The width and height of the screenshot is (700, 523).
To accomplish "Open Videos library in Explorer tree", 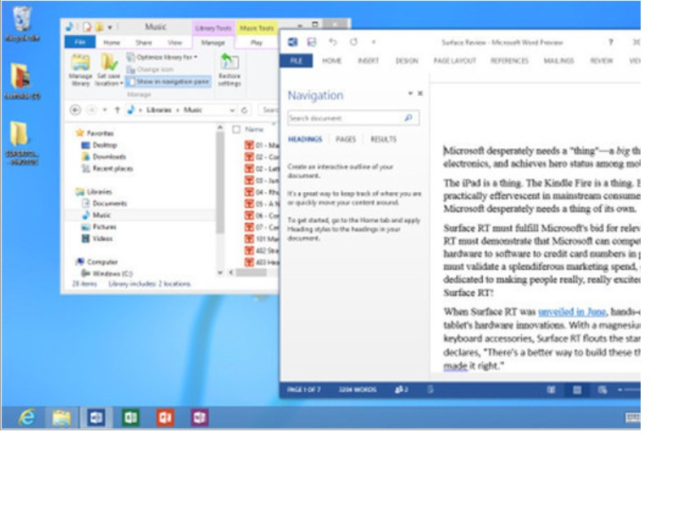I will [x=97, y=238].
